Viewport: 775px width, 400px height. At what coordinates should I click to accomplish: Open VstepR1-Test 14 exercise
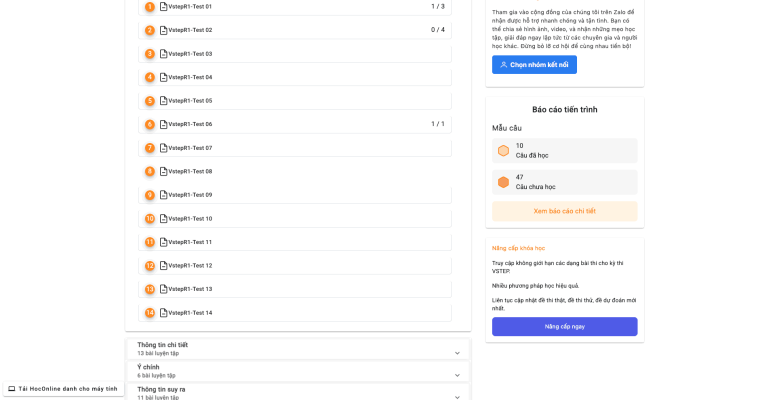[x=295, y=312]
